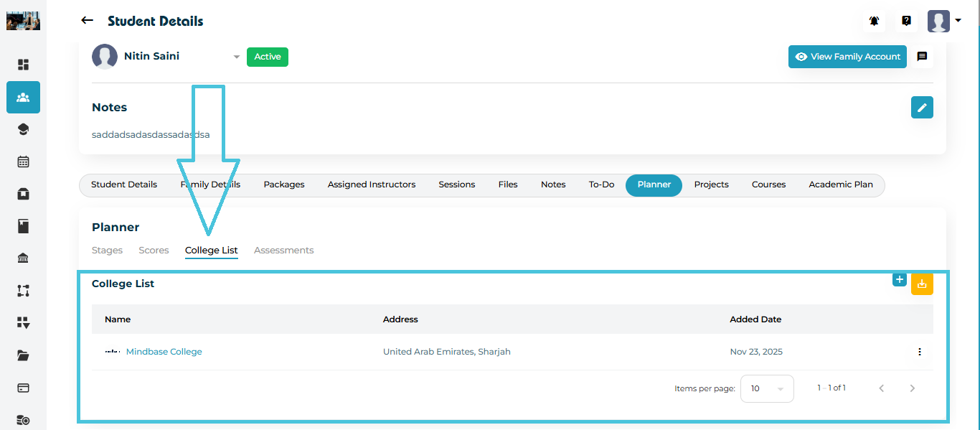Screen dimensions: 980x430
Task: Select the Scores sub-tab in Planner
Action: click(x=154, y=251)
